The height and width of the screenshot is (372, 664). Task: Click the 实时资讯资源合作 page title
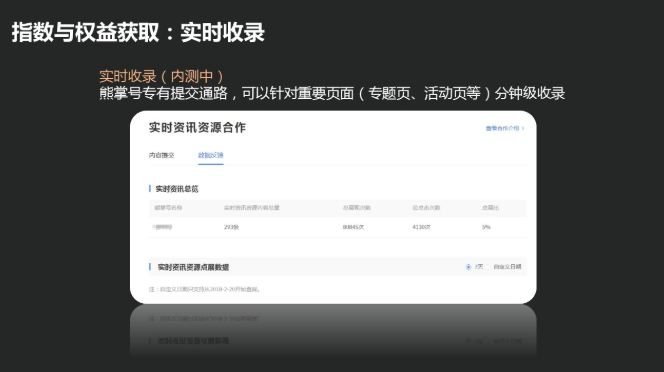coord(197,128)
